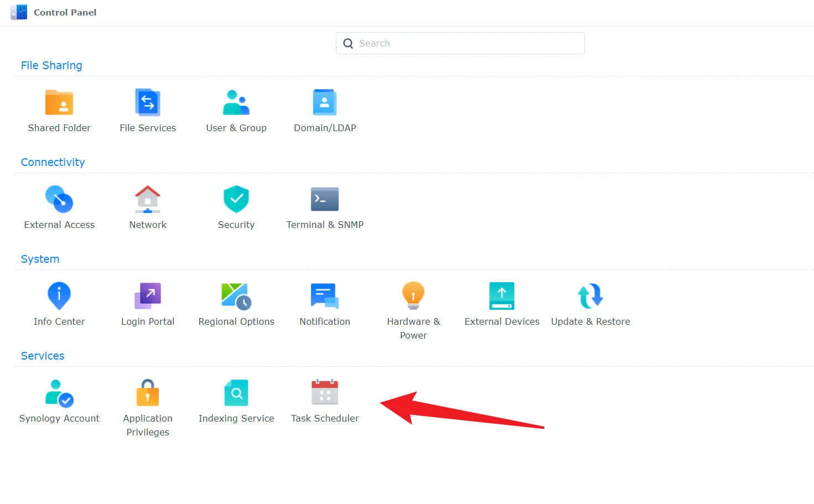Viewport: 814px width, 504px height.
Task: Open External Devices settings
Action: coord(502,297)
